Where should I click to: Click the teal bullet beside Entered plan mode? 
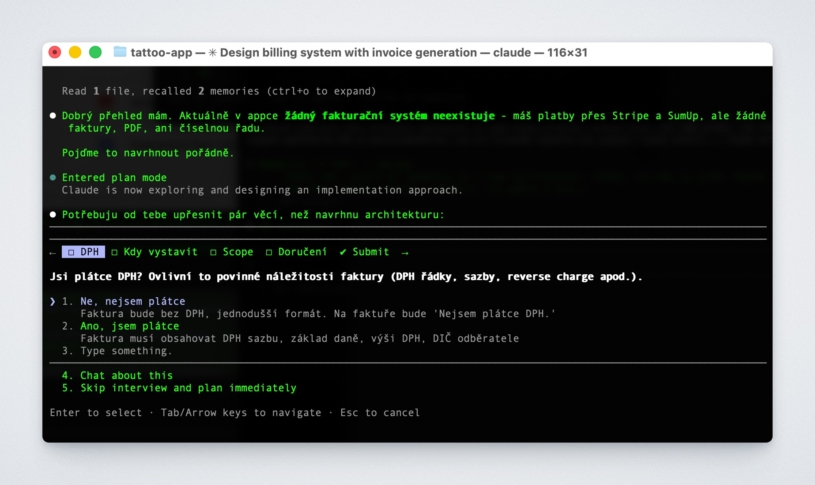pos(53,177)
